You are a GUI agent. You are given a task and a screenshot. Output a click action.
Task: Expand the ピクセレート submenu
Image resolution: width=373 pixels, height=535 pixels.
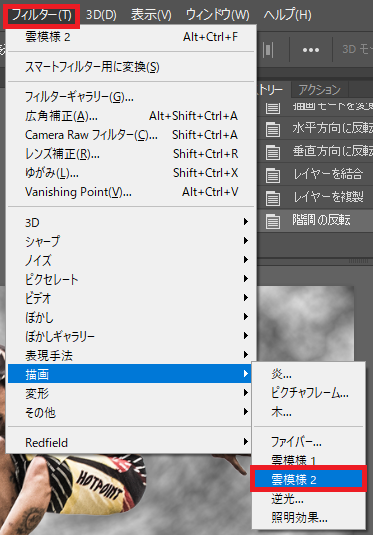(x=131, y=279)
